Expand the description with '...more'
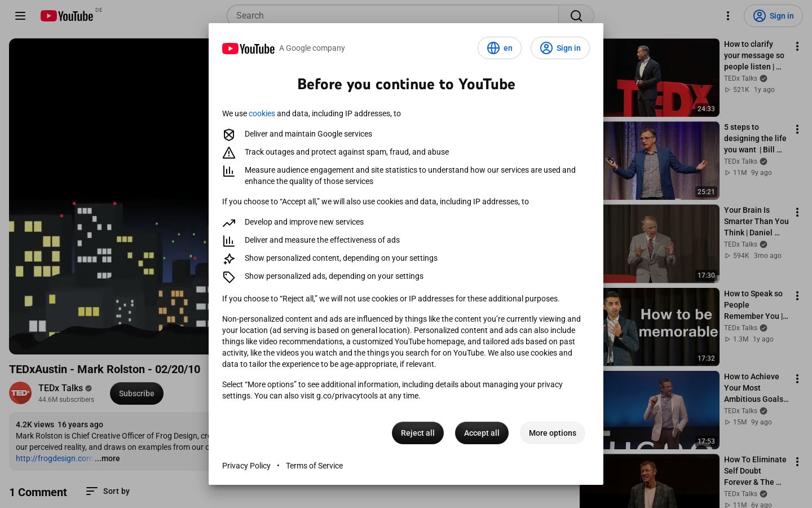The height and width of the screenshot is (508, 812). (x=107, y=458)
